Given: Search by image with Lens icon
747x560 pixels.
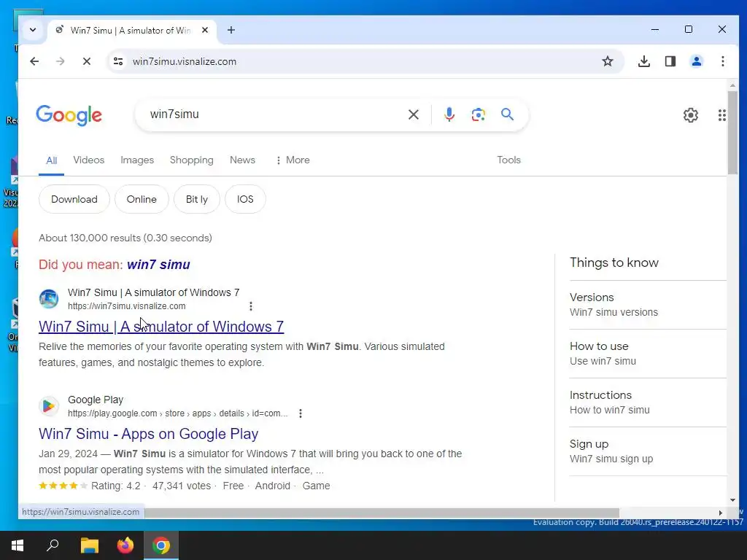Looking at the screenshot, I should tap(479, 114).
